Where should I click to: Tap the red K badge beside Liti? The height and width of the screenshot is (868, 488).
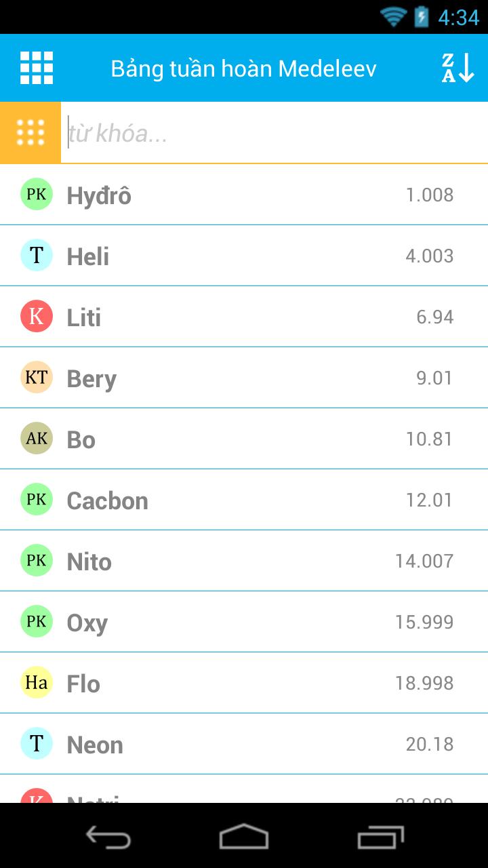37,317
